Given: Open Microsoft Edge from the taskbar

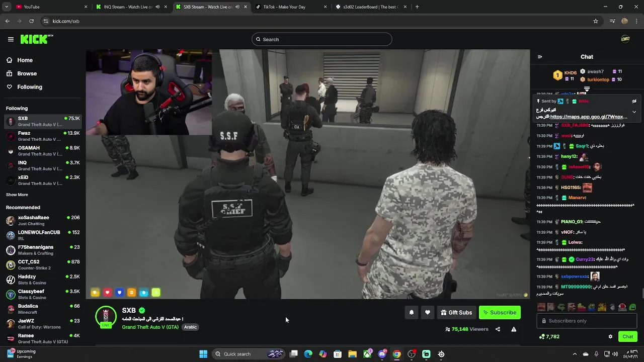Looking at the screenshot, I should (x=308, y=354).
